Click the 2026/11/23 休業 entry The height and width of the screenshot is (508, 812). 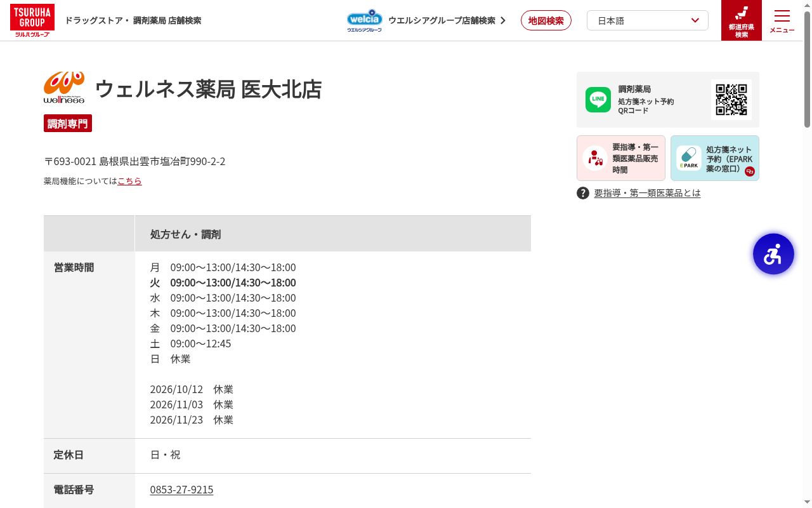coord(192,420)
